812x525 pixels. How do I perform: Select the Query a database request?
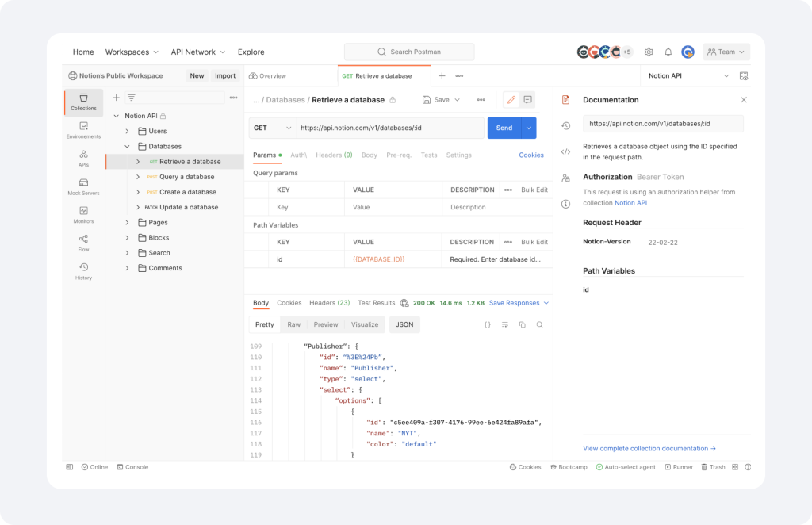(x=186, y=177)
